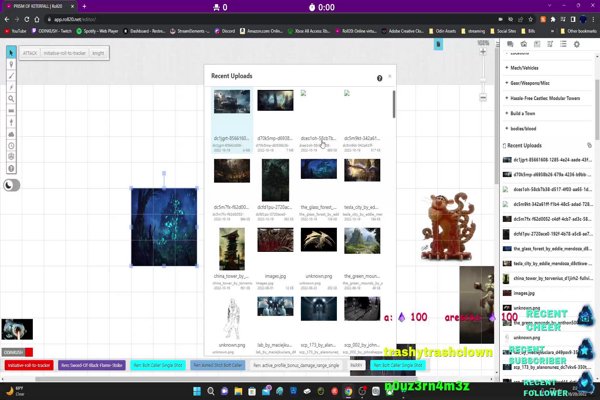Bookmark this page with the star icon
This screenshot has height=400, width=600.
530,19
